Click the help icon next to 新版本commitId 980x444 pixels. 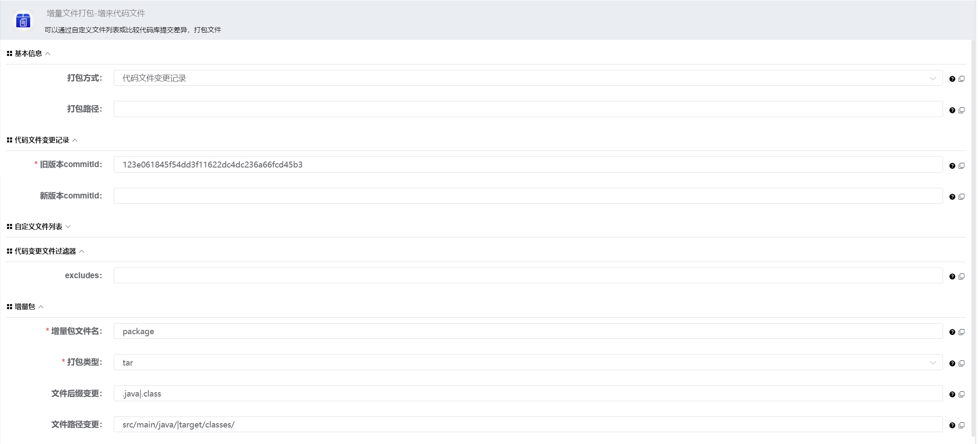pyautogui.click(x=953, y=197)
